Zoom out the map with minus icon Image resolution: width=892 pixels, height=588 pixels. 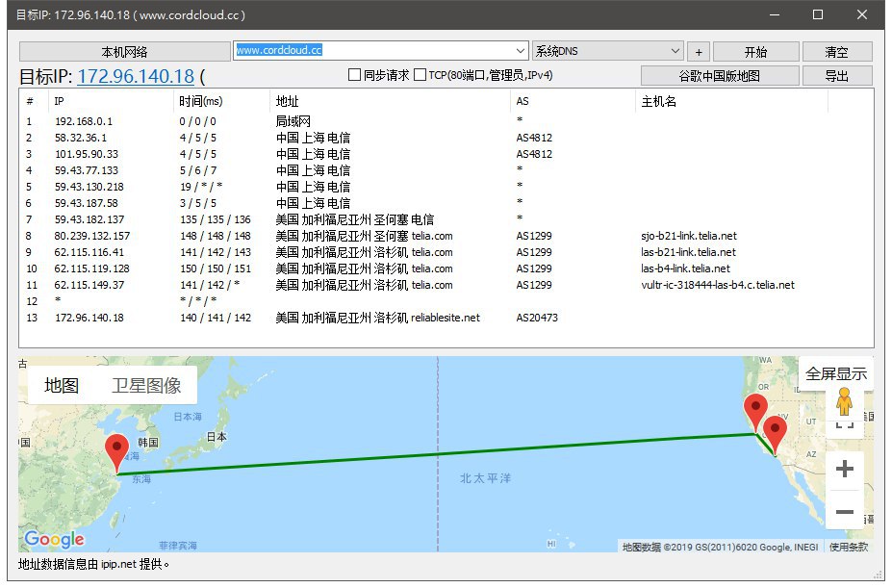click(x=844, y=512)
